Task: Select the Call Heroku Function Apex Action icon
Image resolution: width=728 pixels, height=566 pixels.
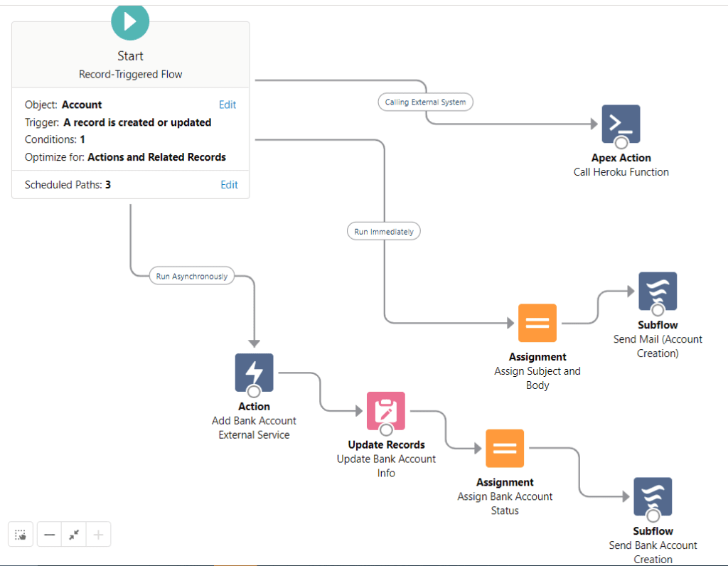Action: 621,124
